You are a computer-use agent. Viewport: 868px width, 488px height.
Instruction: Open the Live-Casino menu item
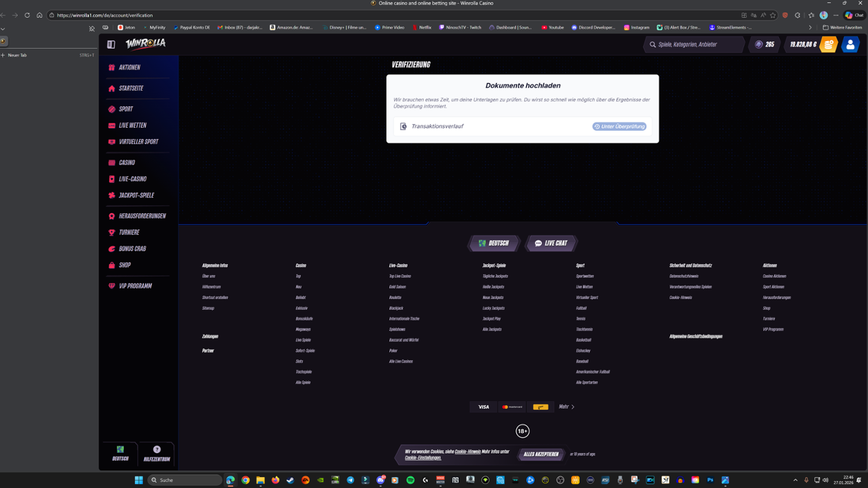133,179
